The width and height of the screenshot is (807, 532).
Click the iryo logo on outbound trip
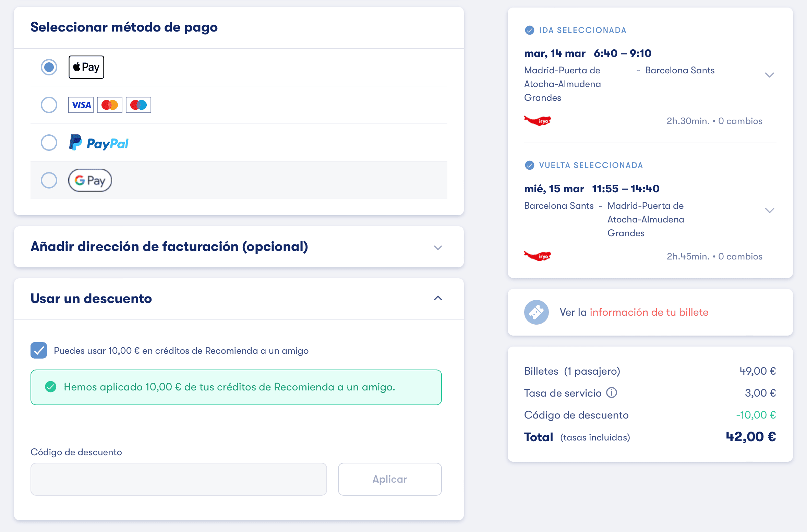538,121
